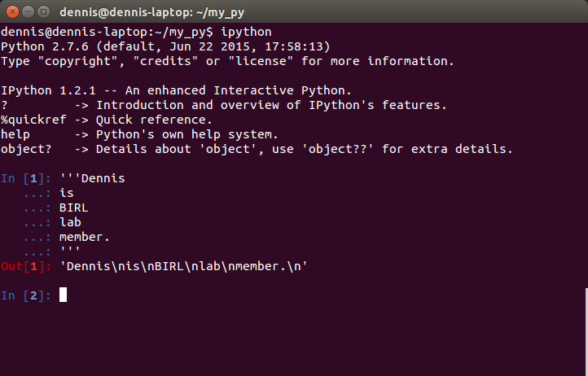Image resolution: width=588 pixels, height=376 pixels.
Task: Click the In [1] prompt label
Action: click(26, 178)
